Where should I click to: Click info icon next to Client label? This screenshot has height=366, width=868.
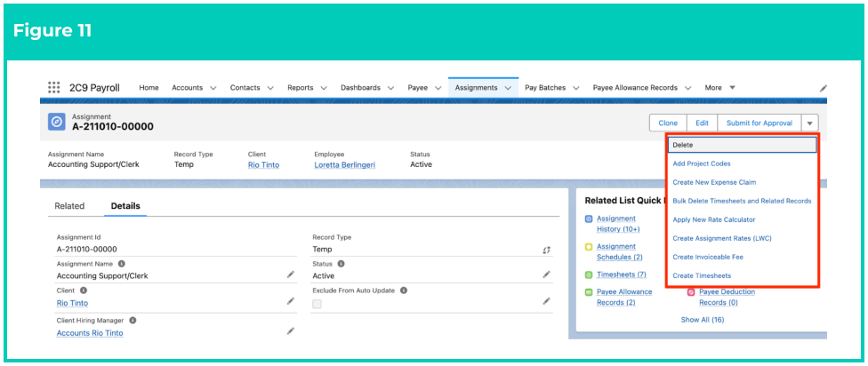point(83,290)
